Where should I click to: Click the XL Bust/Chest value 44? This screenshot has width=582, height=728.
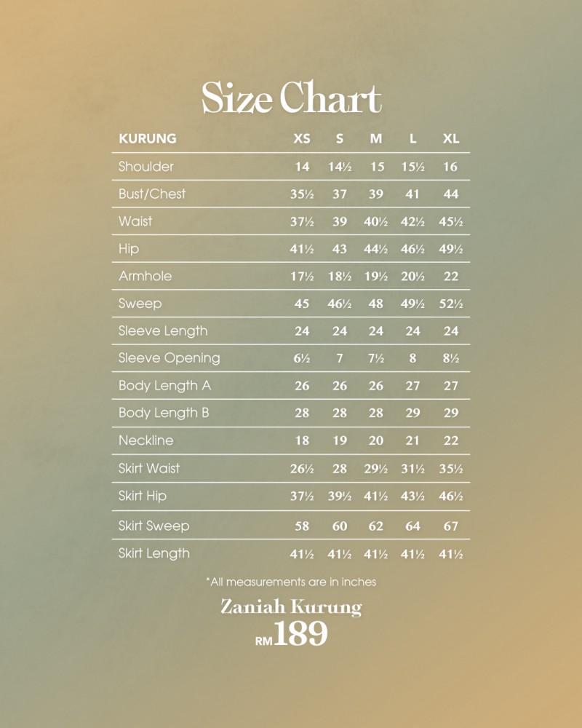point(450,194)
